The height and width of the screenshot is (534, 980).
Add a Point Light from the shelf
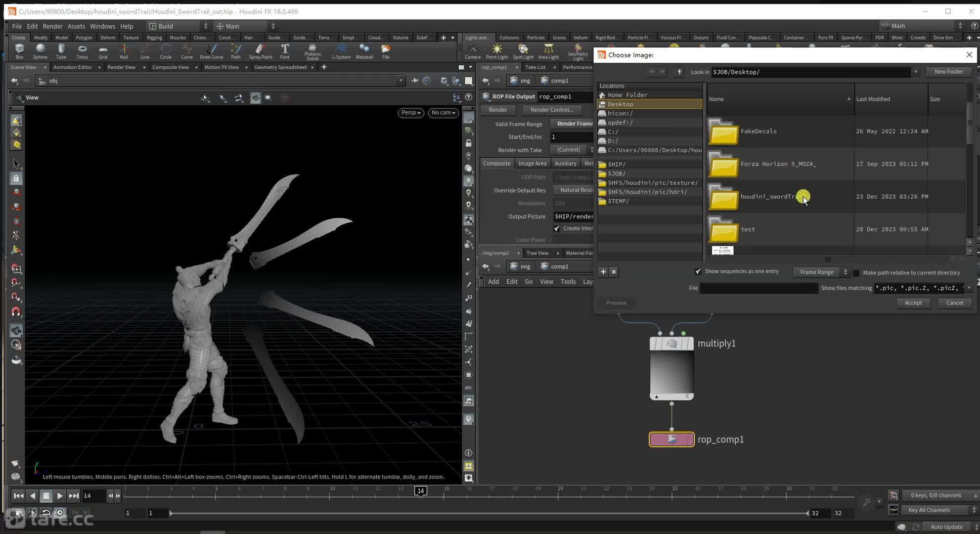[x=496, y=51]
